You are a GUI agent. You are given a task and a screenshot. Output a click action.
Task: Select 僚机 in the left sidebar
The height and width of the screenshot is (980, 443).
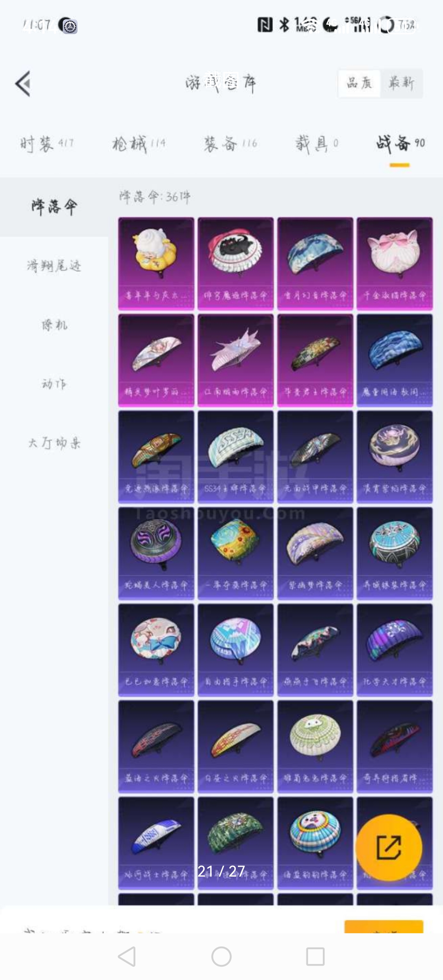54,325
